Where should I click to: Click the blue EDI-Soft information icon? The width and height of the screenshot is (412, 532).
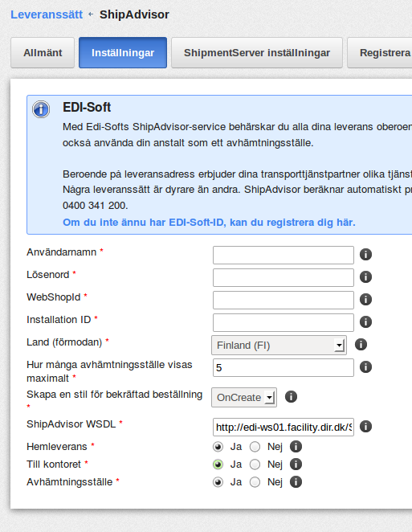pos(41,109)
